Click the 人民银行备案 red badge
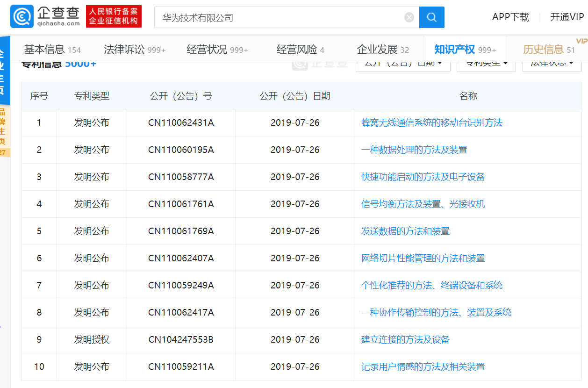 114,16
